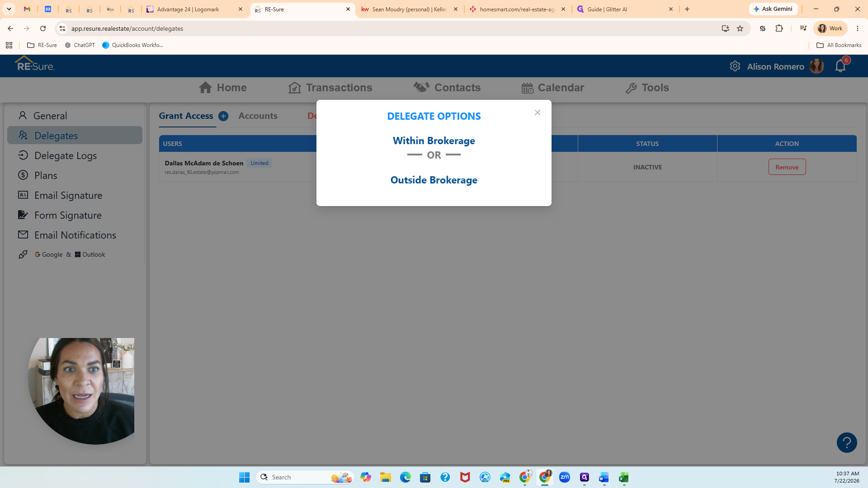The image size is (868, 488).
Task: Open account settings gear icon
Action: [735, 66]
